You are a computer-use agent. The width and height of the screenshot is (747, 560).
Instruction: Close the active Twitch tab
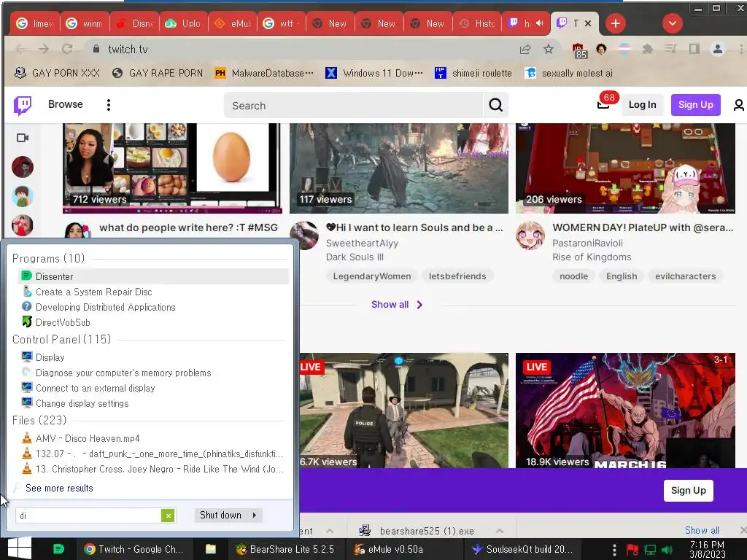coord(588,23)
